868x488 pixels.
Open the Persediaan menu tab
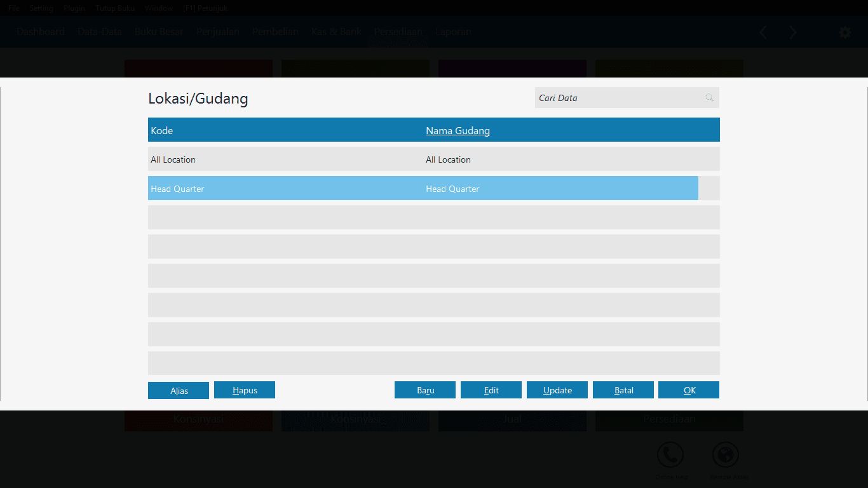pyautogui.click(x=398, y=32)
